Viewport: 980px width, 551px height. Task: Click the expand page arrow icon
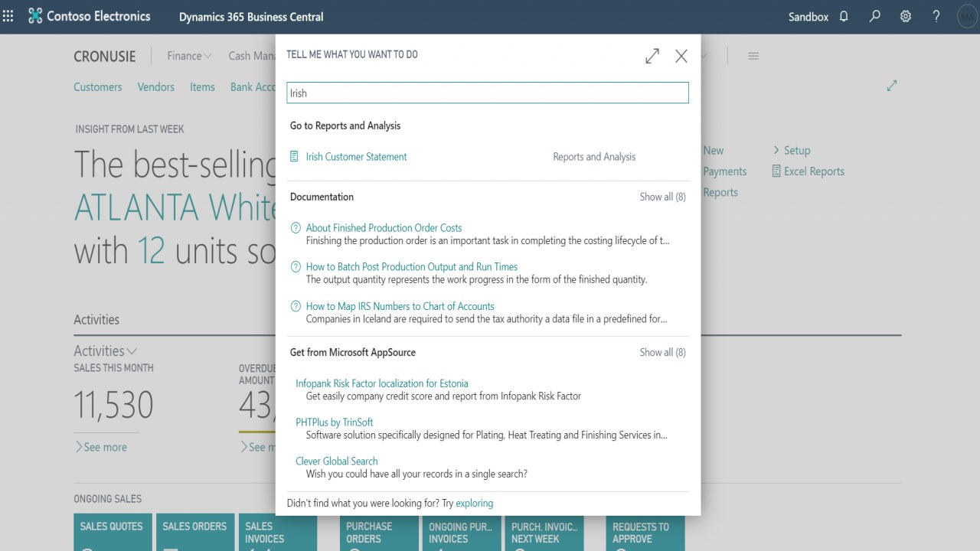pos(892,86)
